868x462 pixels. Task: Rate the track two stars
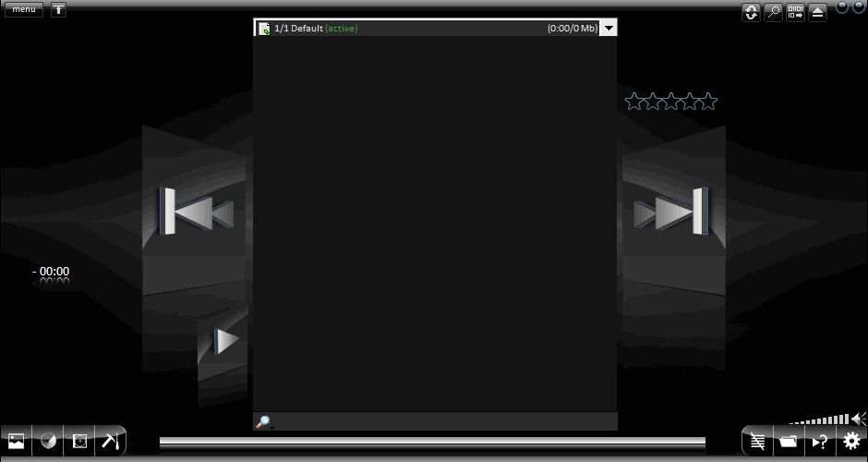click(653, 102)
